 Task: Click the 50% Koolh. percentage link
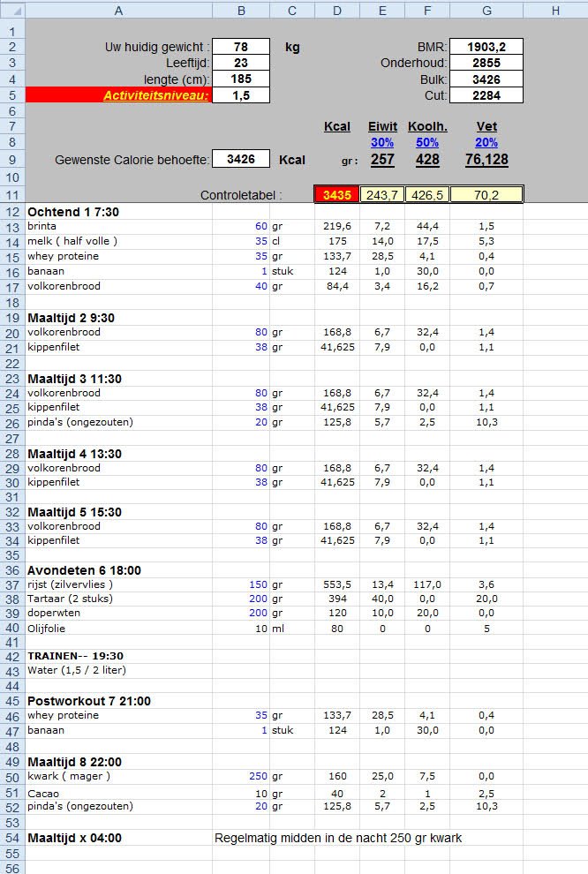427,142
